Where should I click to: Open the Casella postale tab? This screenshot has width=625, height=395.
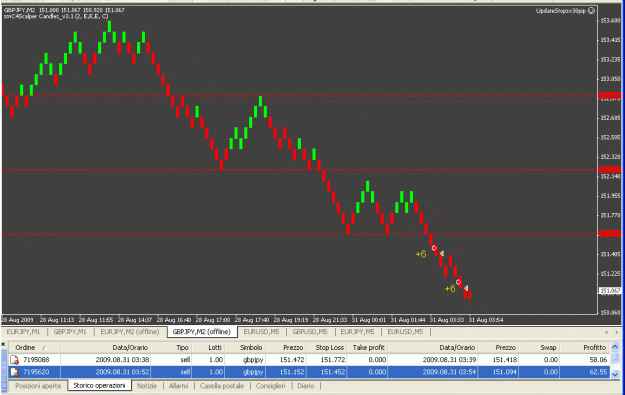pyautogui.click(x=222, y=386)
